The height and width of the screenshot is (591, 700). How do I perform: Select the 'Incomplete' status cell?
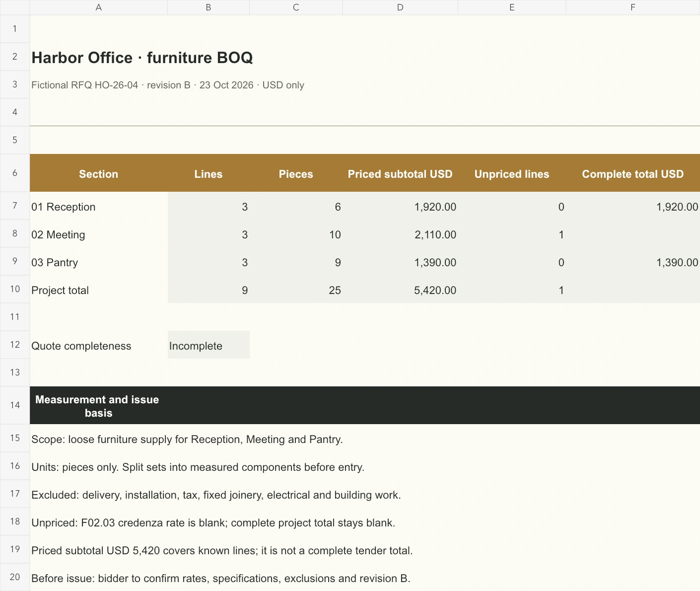pyautogui.click(x=209, y=345)
